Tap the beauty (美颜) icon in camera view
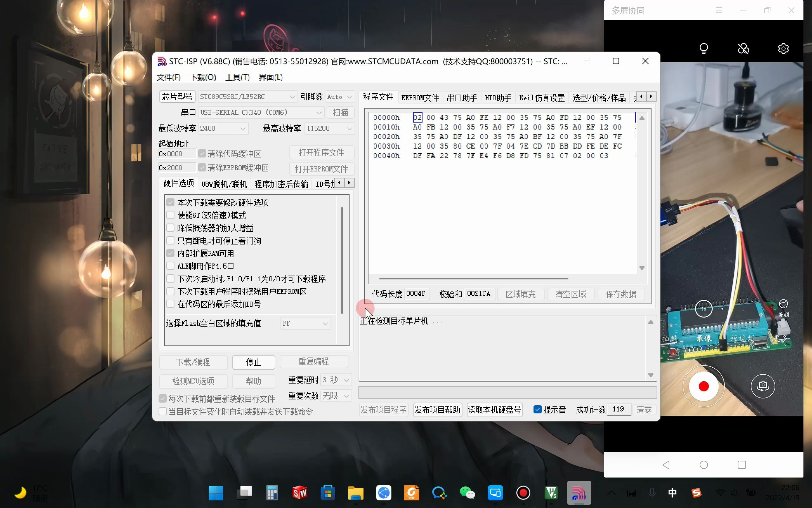The width and height of the screenshot is (812, 508). [783, 308]
